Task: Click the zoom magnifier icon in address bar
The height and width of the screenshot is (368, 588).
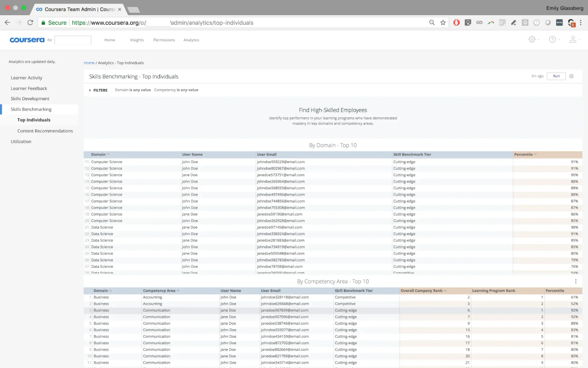Action: click(432, 23)
